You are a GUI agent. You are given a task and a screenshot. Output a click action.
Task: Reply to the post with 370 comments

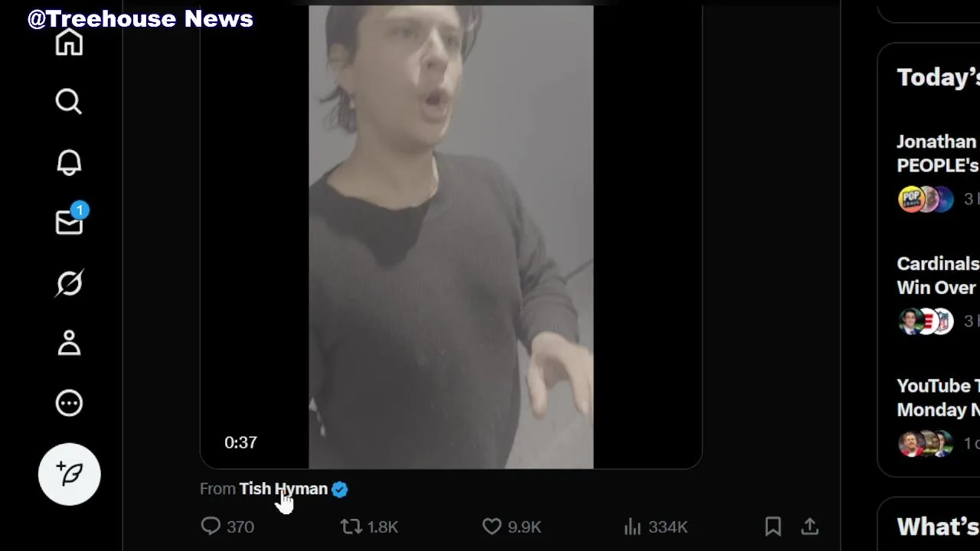[211, 527]
